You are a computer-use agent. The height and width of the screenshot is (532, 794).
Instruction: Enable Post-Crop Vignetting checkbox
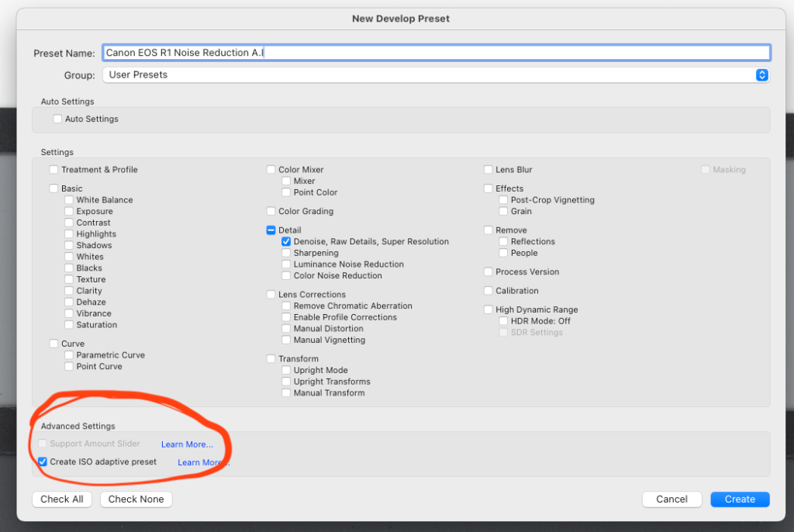503,200
